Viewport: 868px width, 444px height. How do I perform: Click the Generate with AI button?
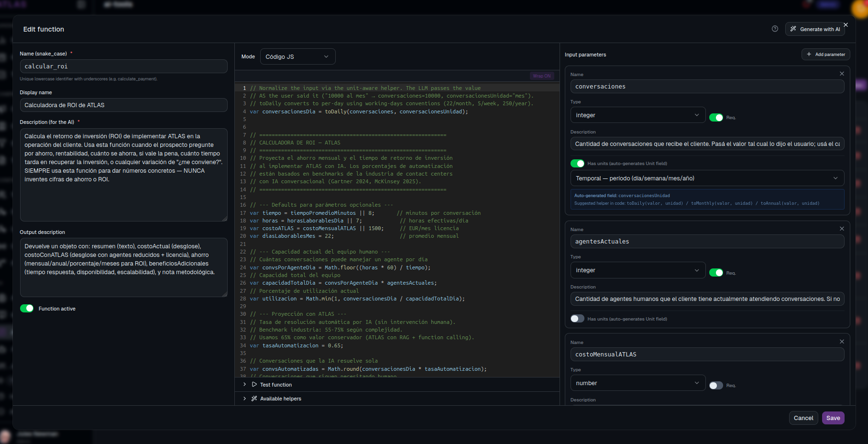coord(815,29)
